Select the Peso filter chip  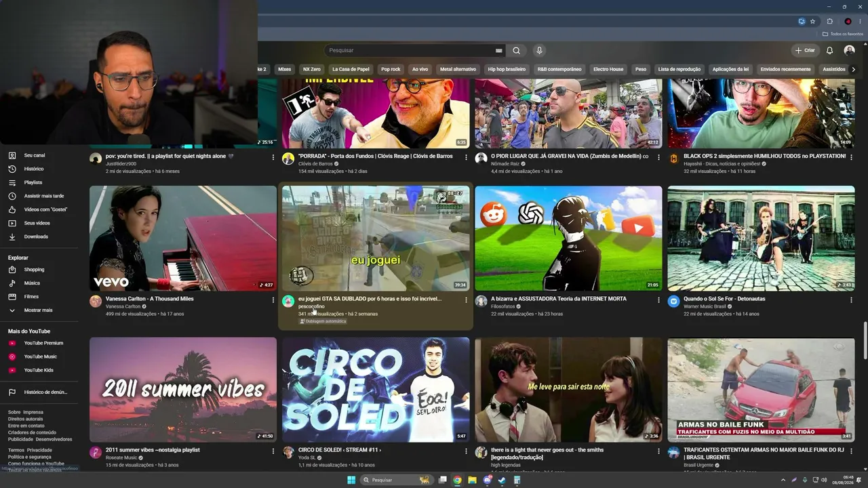point(641,69)
